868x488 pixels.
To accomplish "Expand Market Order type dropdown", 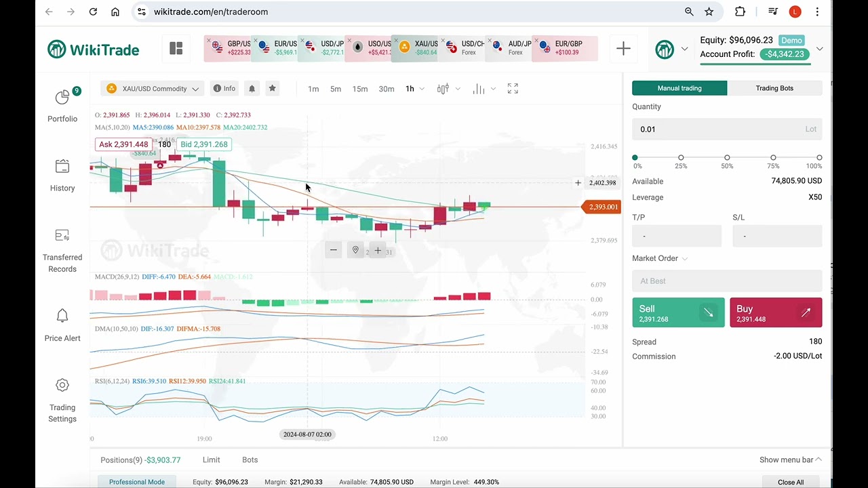I will point(660,258).
